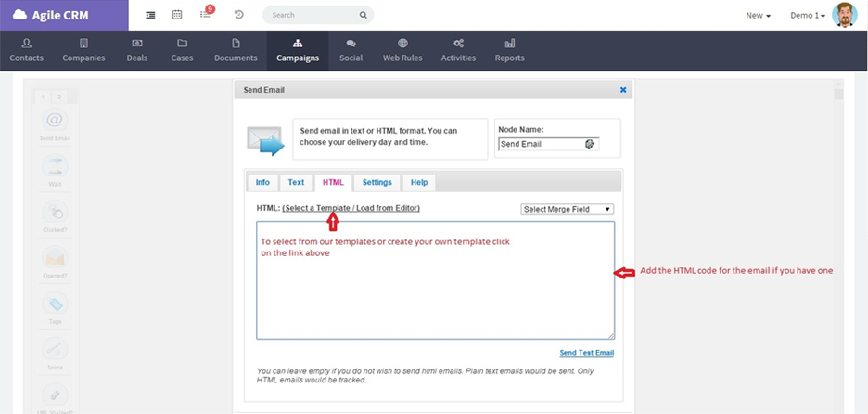Switch to sidebar tab 2
Screen dimensions: 868x414
pos(59,97)
